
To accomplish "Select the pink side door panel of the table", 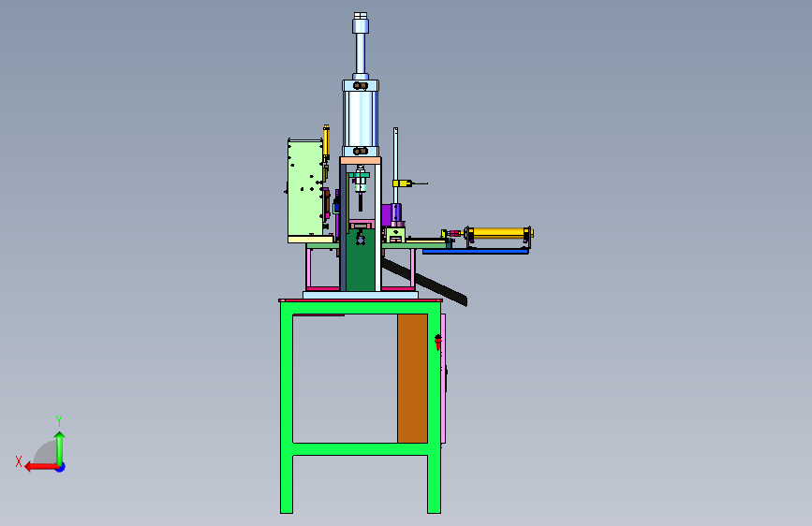I will click(x=443, y=378).
